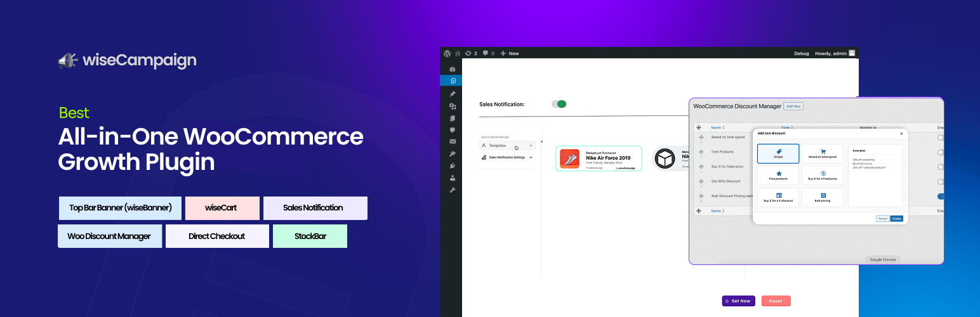
Task: Click the Google Chrome tooltip label
Action: [x=883, y=259]
